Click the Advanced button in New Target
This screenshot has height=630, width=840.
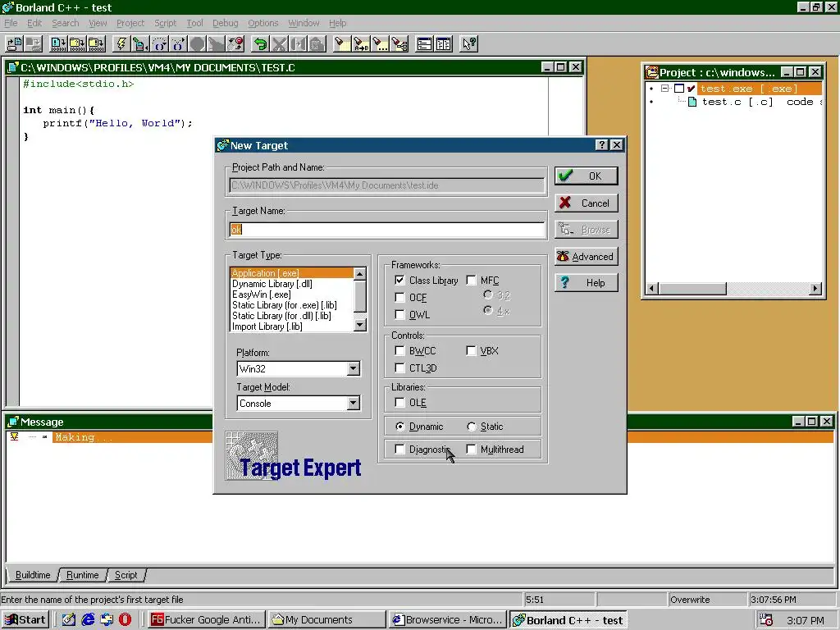tap(586, 257)
